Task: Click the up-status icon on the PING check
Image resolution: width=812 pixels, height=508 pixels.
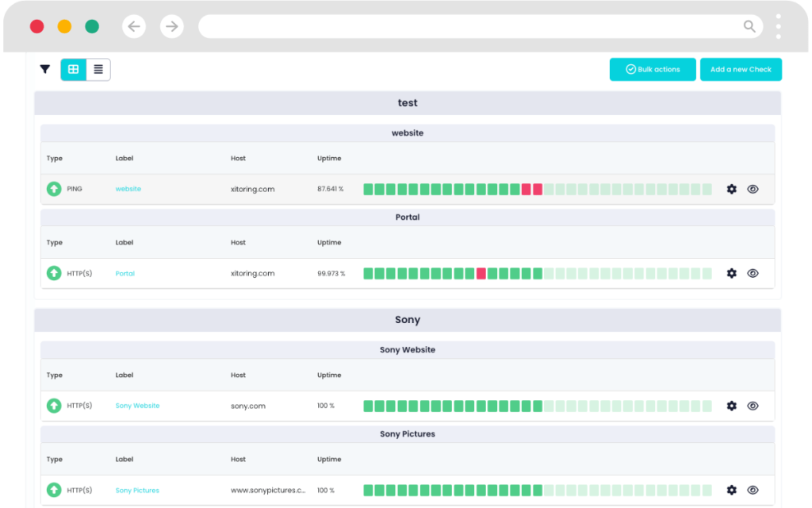Action: click(53, 189)
